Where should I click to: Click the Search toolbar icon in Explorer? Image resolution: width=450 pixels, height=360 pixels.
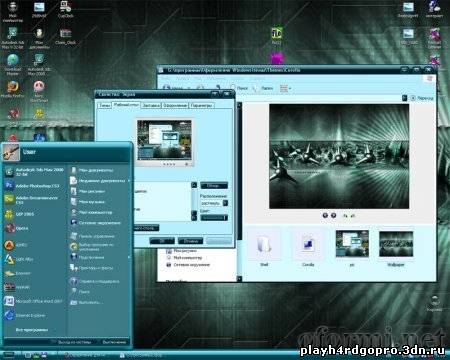coord(239,88)
